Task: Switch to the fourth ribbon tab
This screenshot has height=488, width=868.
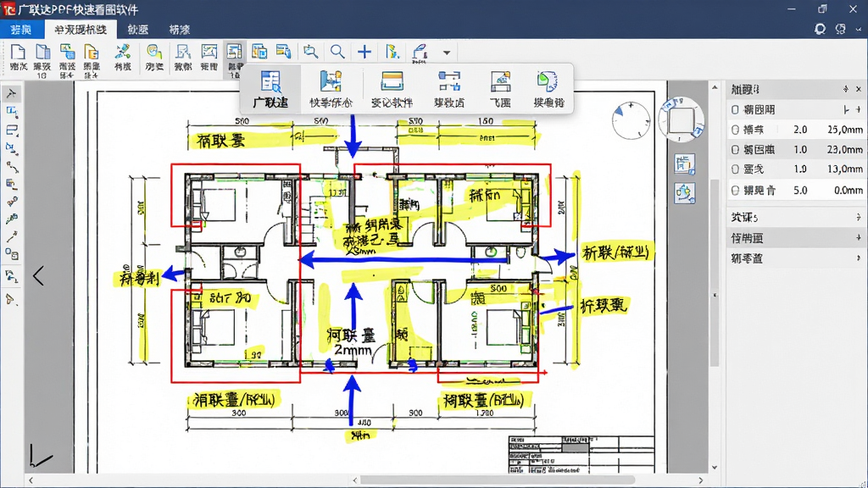Action: tap(180, 30)
